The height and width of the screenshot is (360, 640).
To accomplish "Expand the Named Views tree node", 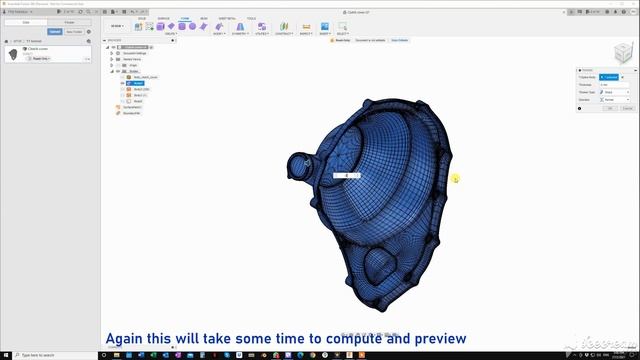I will pos(111,59).
